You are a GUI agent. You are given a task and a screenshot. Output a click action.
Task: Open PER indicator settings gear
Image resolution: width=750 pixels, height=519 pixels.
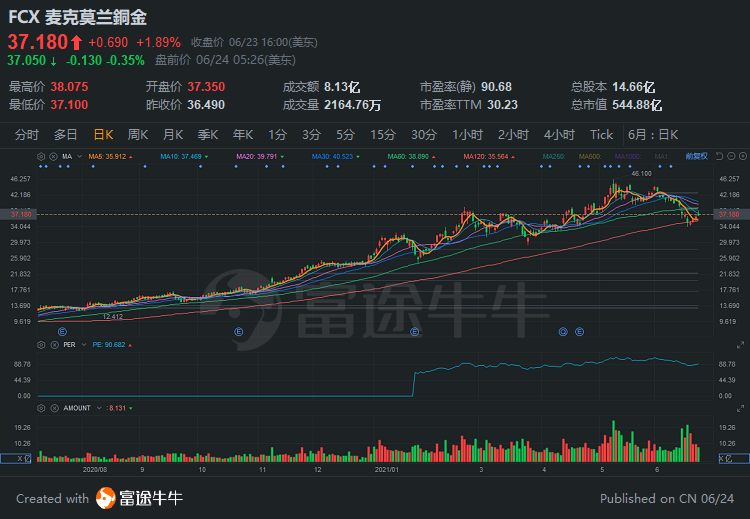tap(42, 345)
